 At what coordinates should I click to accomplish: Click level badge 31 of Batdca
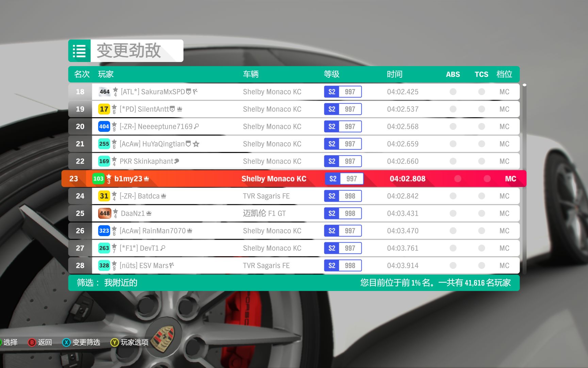click(104, 196)
